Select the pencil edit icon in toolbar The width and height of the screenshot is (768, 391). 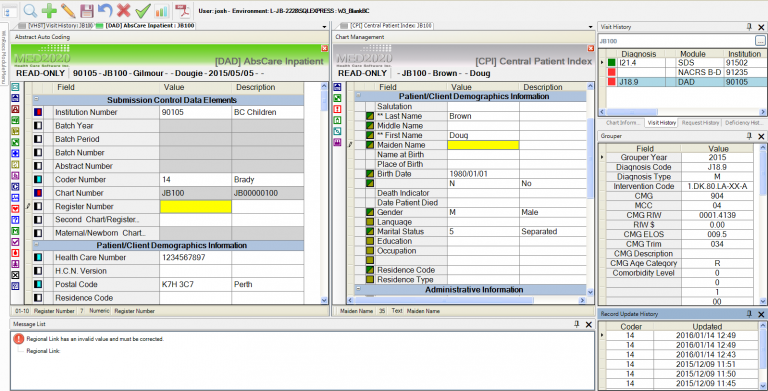coord(68,10)
